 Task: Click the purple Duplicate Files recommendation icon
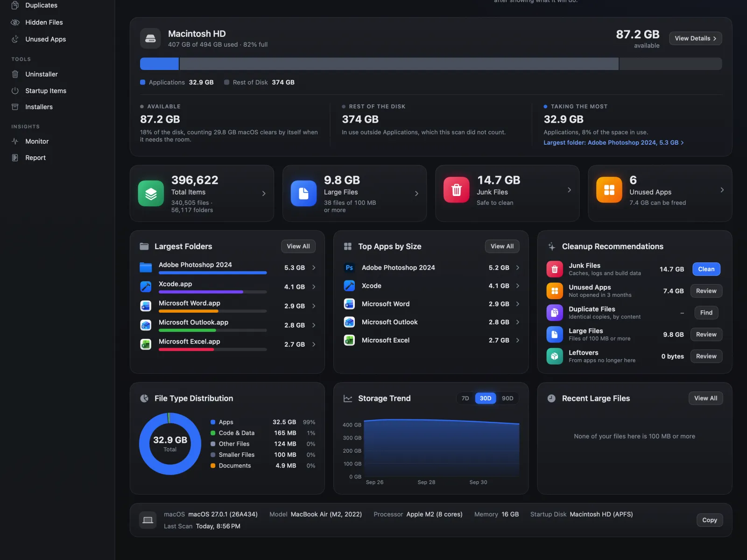coord(555,313)
